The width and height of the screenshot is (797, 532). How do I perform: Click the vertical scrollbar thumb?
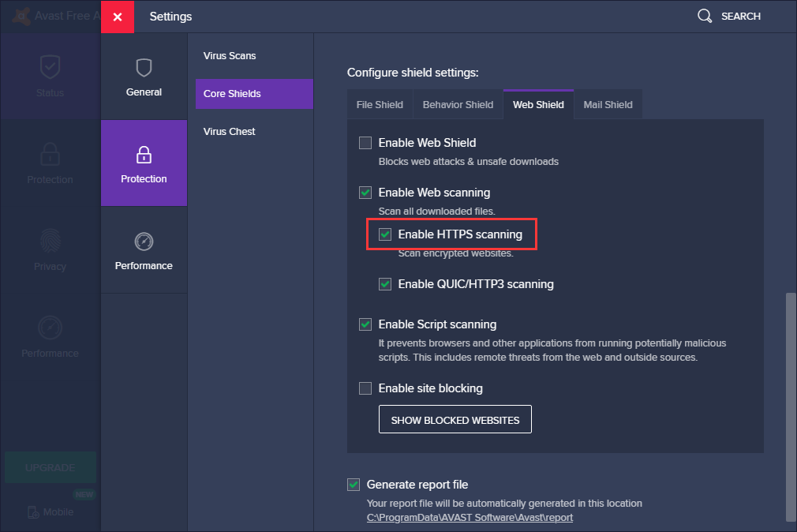click(791, 406)
